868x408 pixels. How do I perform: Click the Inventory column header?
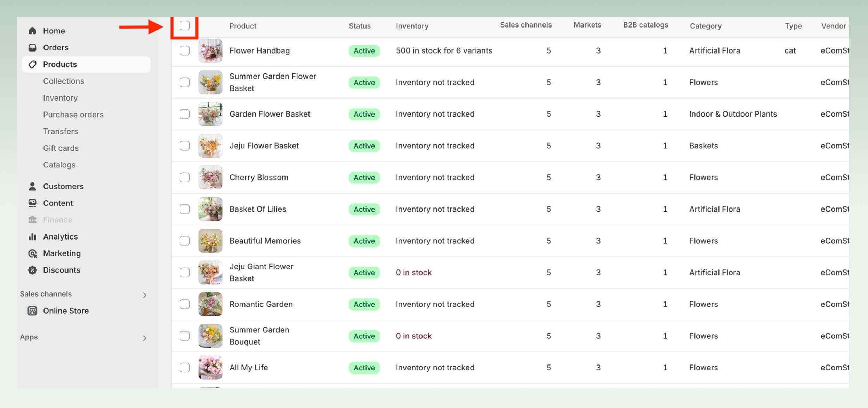pyautogui.click(x=412, y=26)
